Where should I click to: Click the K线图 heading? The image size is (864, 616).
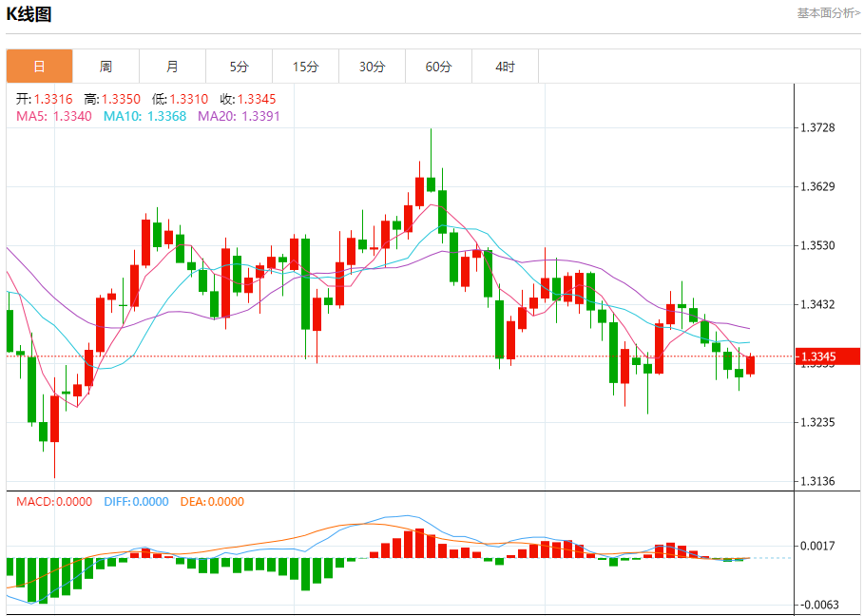[29, 14]
